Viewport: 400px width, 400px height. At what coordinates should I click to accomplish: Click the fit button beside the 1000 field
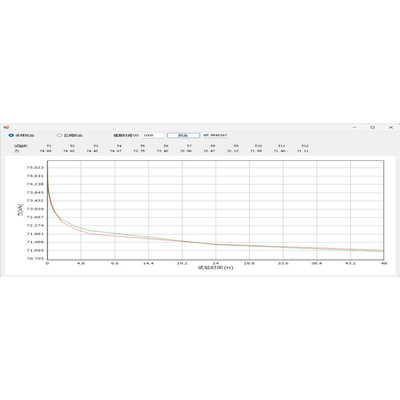pos(183,135)
